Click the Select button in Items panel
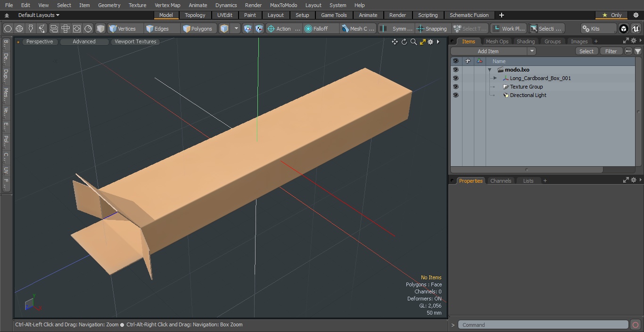The height and width of the screenshot is (332, 644). (586, 51)
